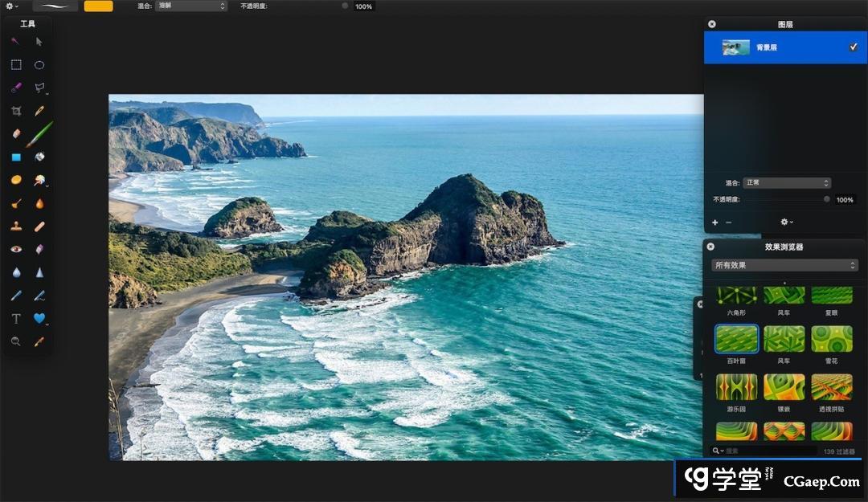The height and width of the screenshot is (502, 868).
Task: Click the minus button to delete layer
Action: [x=728, y=222]
